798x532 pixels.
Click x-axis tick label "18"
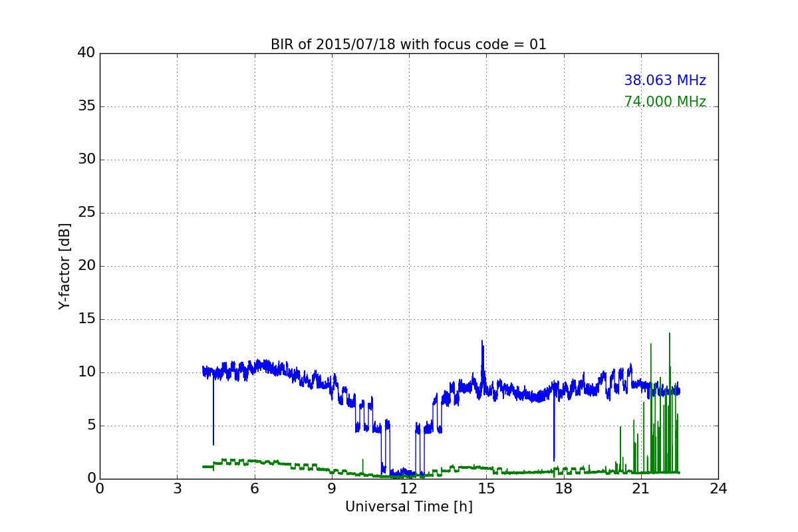click(563, 489)
